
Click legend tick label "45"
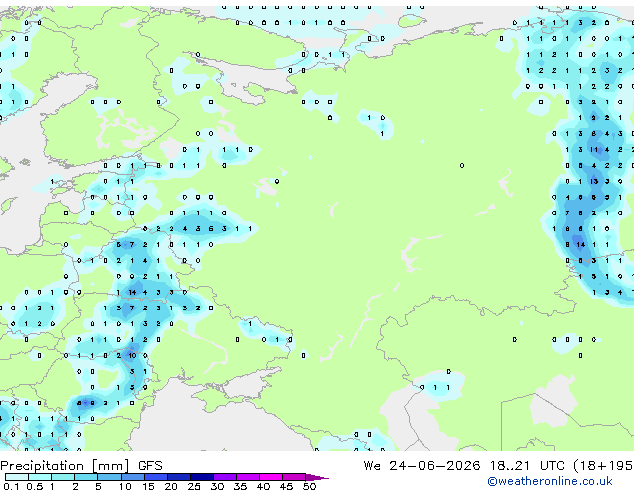point(286,486)
